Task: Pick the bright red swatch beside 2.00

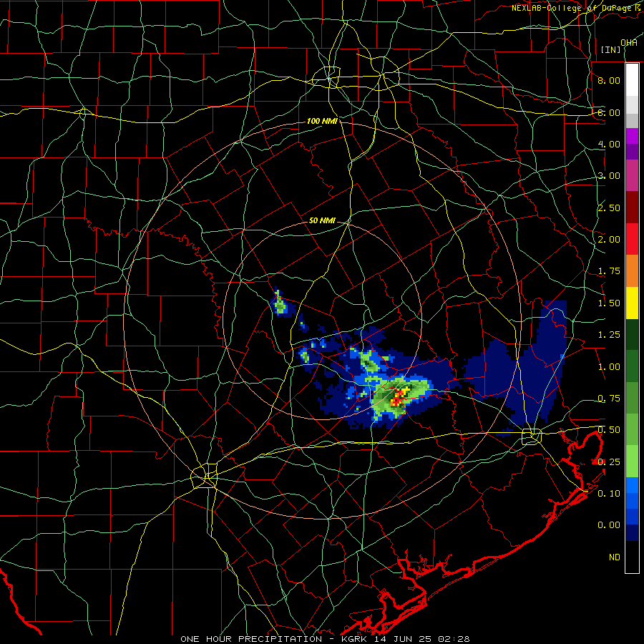Action: pos(632,239)
